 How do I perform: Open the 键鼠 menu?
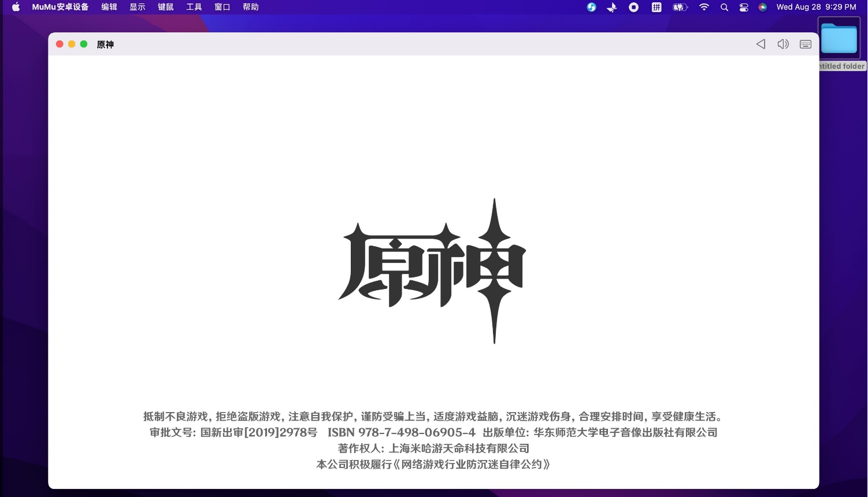click(166, 7)
